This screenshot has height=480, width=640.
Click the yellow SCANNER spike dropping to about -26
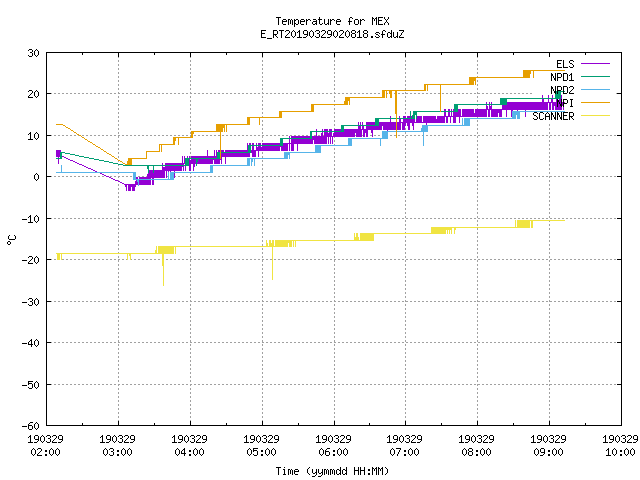163,269
